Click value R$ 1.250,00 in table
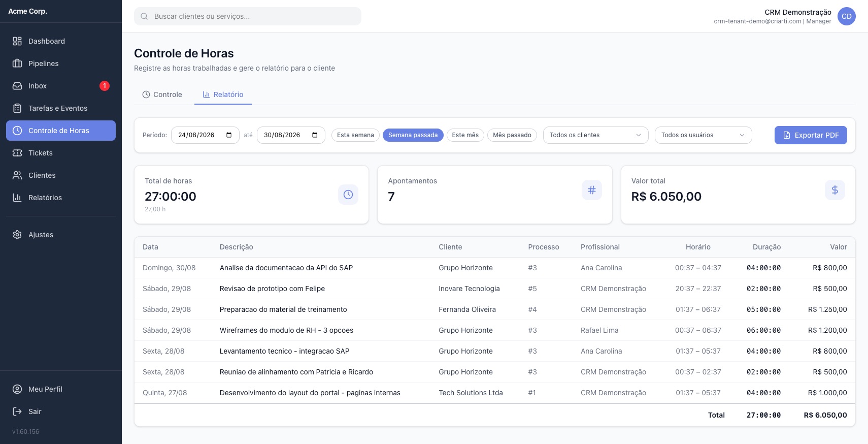The image size is (868, 444). point(827,309)
